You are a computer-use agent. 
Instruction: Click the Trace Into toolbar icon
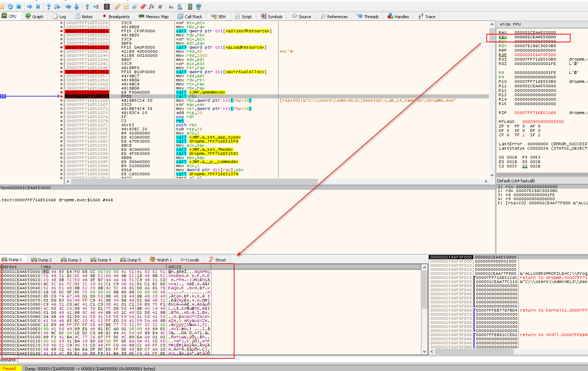pyautogui.click(x=68, y=7)
